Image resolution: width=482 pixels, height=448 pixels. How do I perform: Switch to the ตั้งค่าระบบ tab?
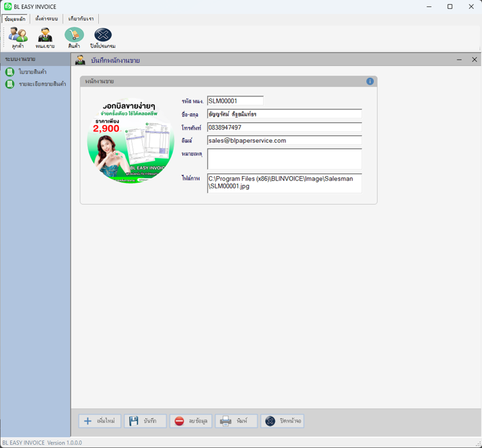click(47, 19)
